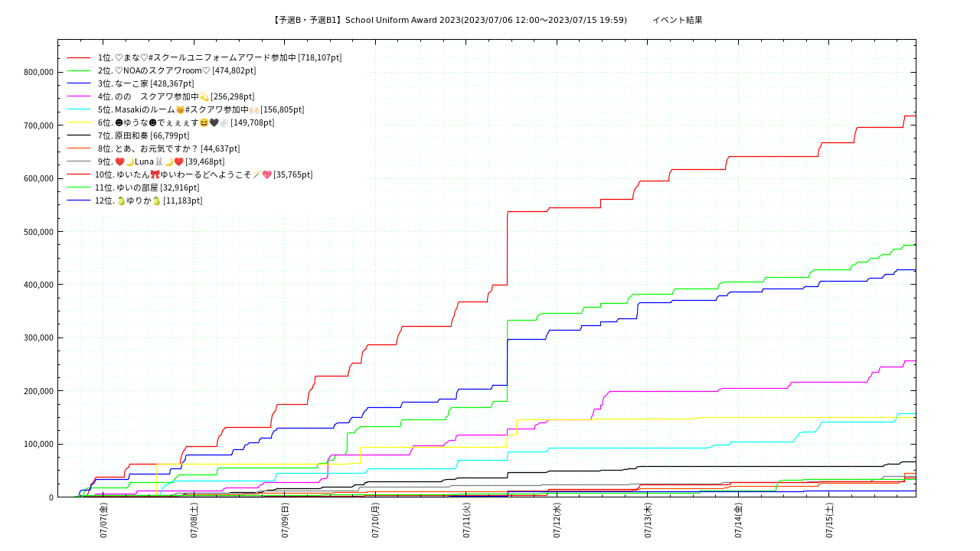Click the x-axis date 07/15(土)

pos(829,520)
